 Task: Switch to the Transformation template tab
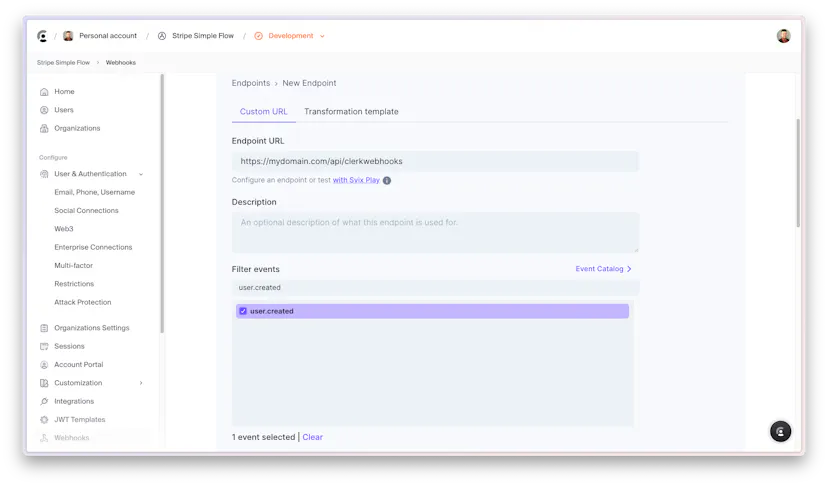(x=351, y=111)
